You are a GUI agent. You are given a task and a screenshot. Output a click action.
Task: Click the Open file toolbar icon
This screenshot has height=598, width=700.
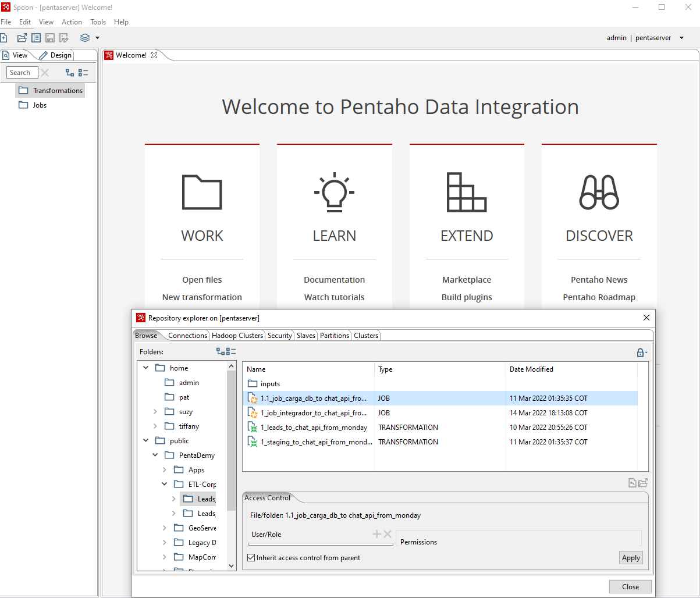[x=22, y=38]
